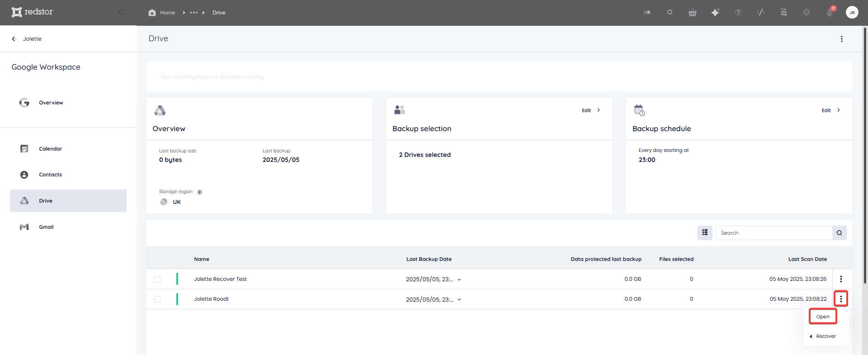Click the Drive breadcrumb

tap(219, 13)
